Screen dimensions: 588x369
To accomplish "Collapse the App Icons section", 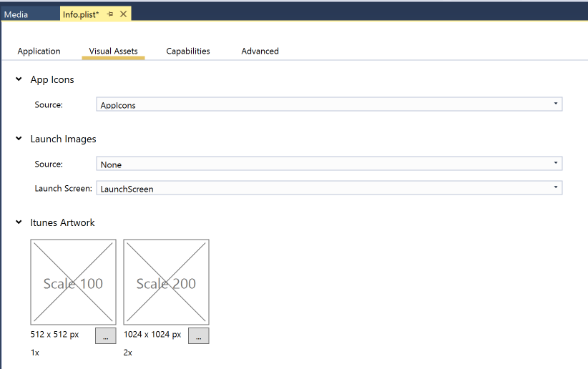I will click(19, 79).
